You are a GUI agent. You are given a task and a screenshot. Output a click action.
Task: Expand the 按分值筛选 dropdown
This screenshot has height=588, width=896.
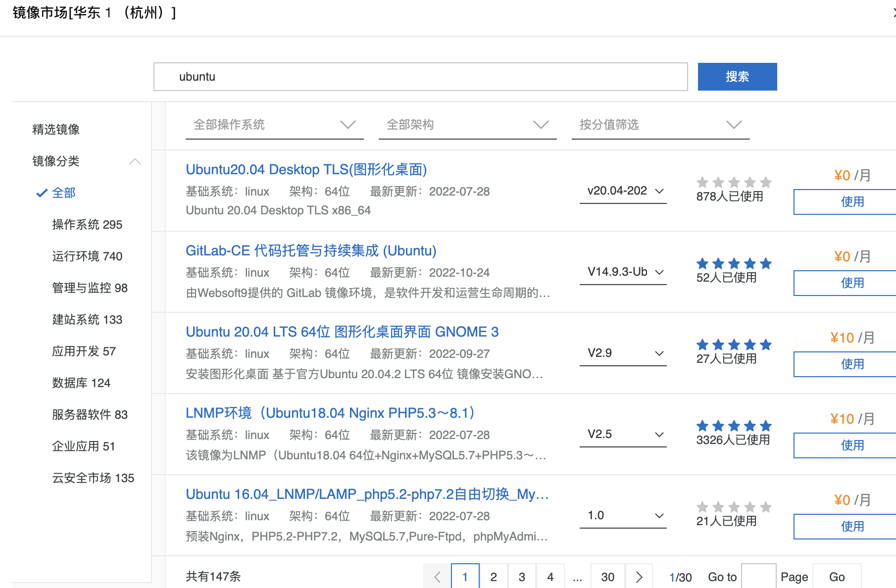pyautogui.click(x=660, y=125)
